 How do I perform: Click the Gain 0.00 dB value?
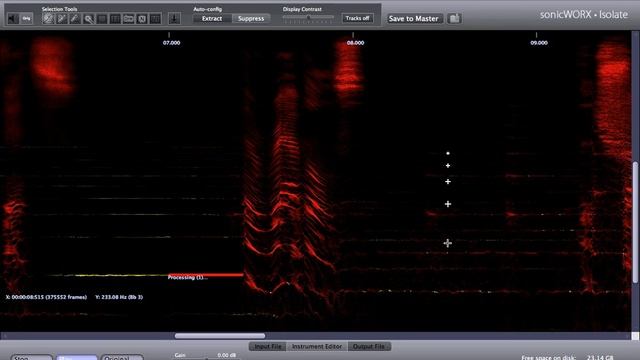coord(227,355)
